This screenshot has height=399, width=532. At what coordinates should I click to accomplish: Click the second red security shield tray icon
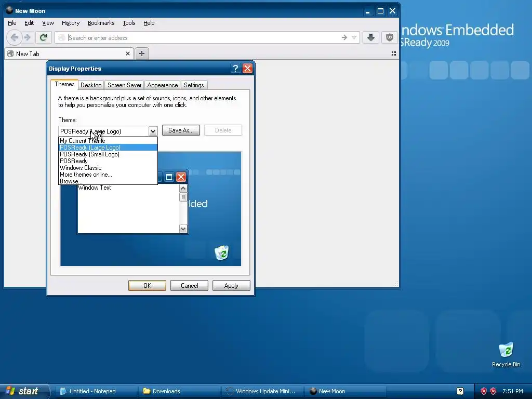point(493,391)
